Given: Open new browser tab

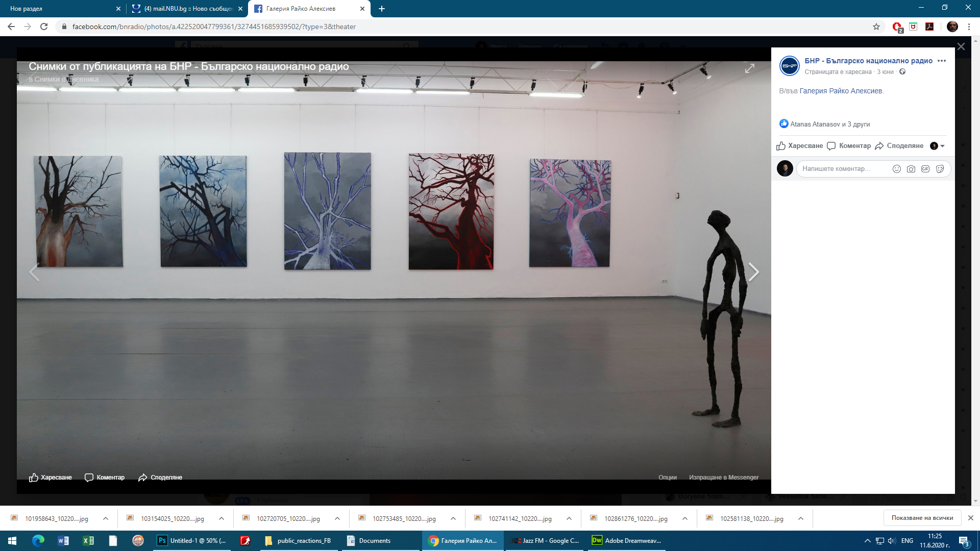Looking at the screenshot, I should coord(382,9).
